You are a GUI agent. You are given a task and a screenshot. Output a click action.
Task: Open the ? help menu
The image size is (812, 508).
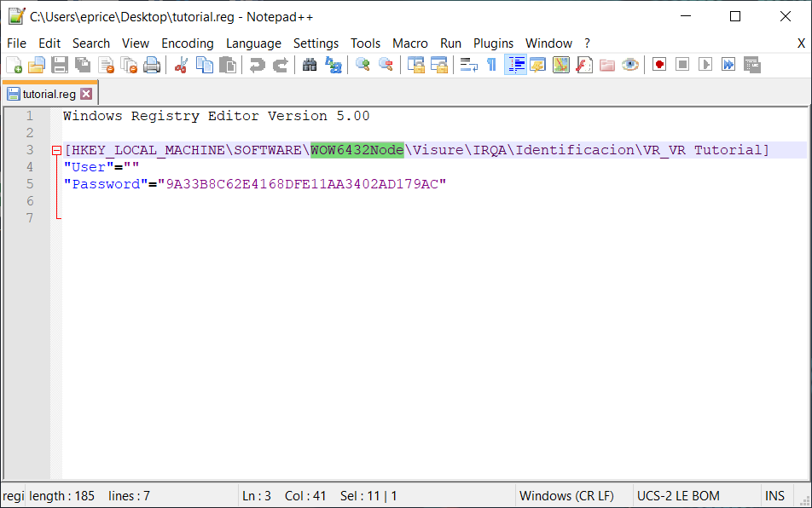click(x=587, y=43)
